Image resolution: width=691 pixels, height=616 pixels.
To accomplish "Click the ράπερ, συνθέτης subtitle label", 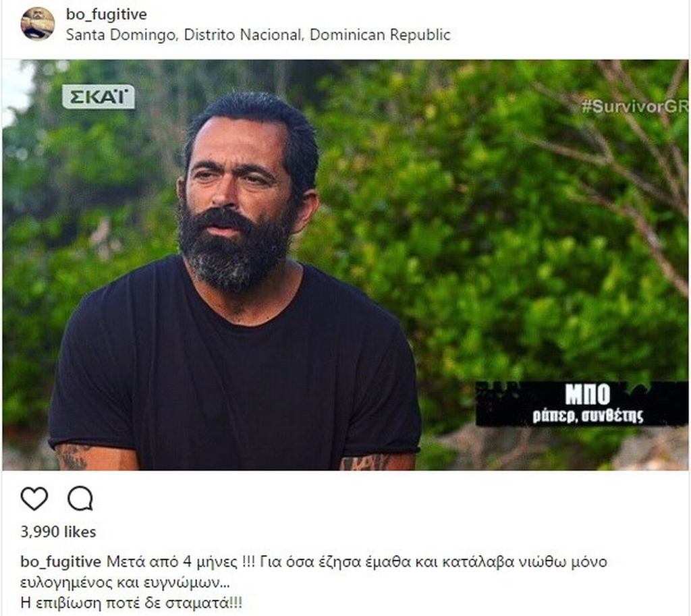I will click(x=588, y=416).
